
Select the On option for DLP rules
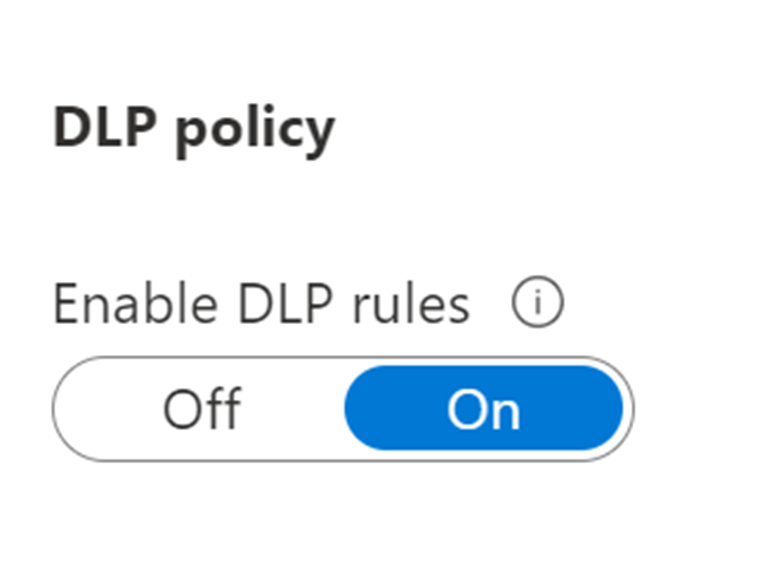tap(484, 409)
